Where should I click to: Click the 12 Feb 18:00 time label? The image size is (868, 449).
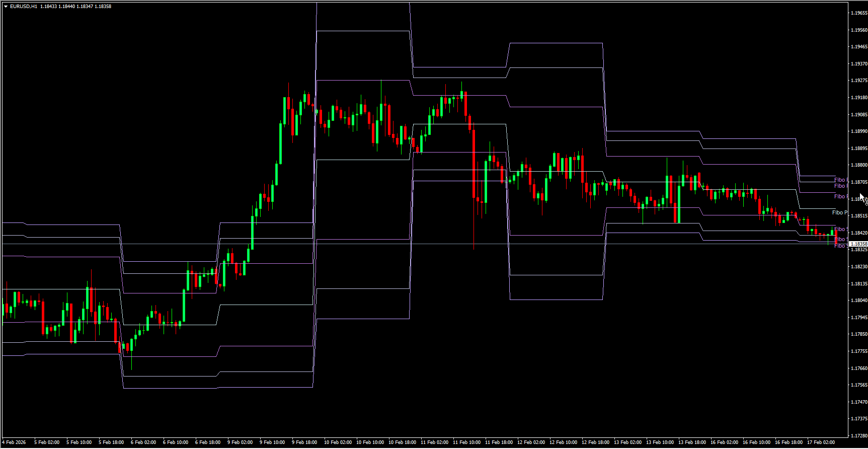coord(595,442)
